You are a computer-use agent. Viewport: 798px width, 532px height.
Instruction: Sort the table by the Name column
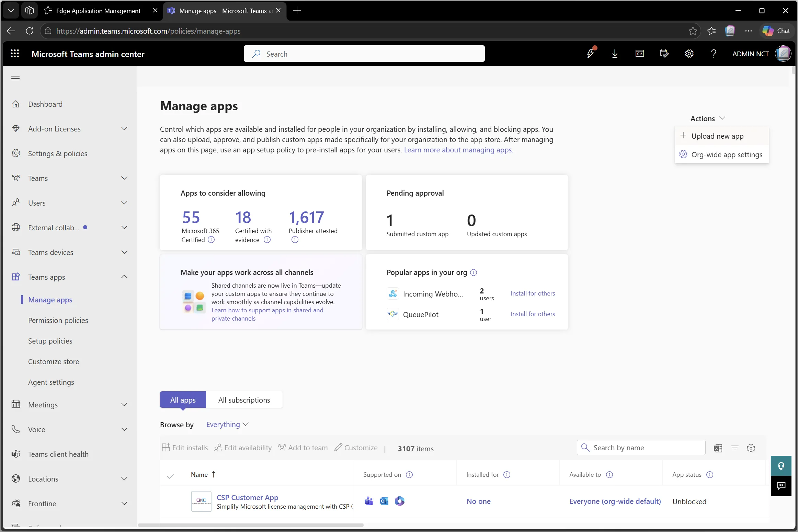point(203,474)
